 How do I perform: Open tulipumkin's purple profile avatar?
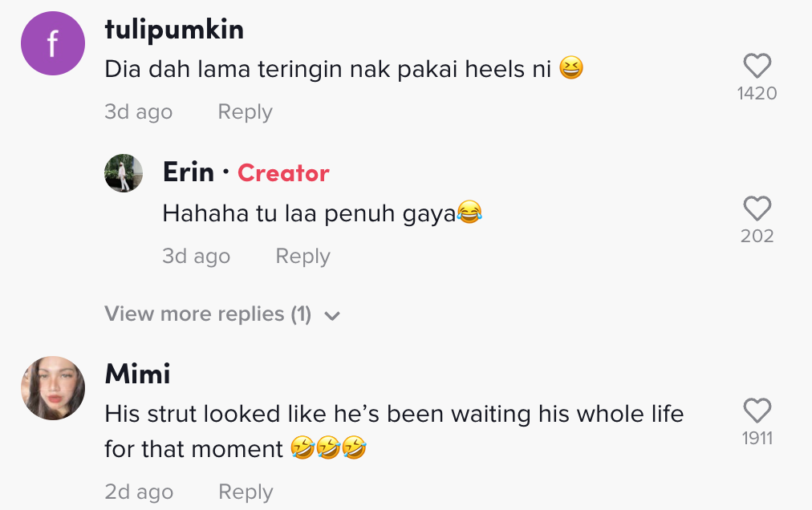tap(53, 43)
